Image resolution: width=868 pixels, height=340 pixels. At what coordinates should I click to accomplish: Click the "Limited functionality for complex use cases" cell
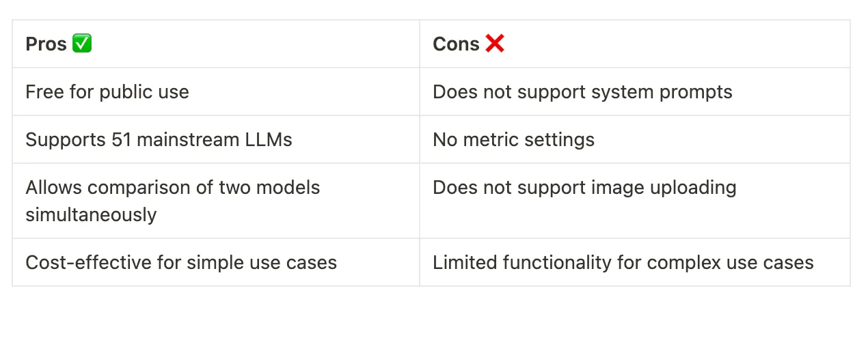click(623, 263)
